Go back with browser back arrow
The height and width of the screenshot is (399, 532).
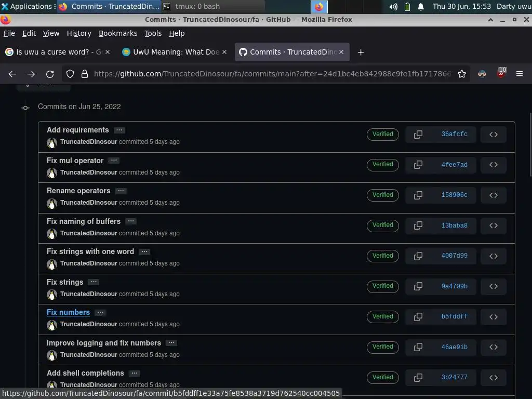12,74
